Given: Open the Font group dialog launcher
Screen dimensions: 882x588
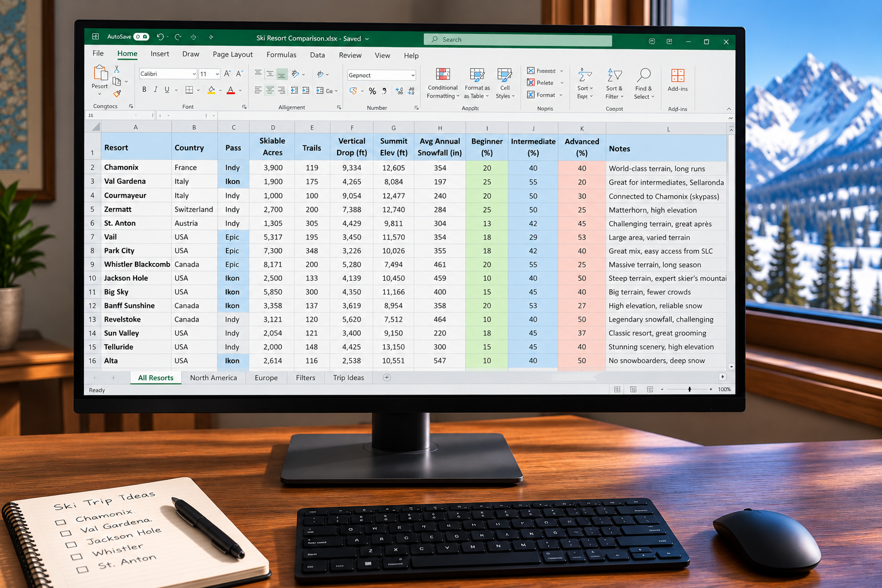Looking at the screenshot, I should (244, 107).
